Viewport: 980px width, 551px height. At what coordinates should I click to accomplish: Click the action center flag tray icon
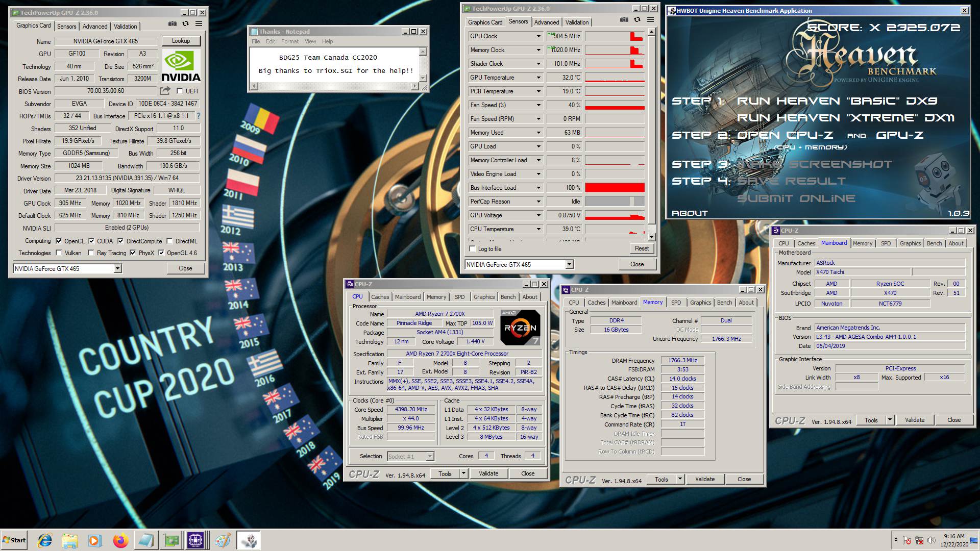click(x=907, y=540)
